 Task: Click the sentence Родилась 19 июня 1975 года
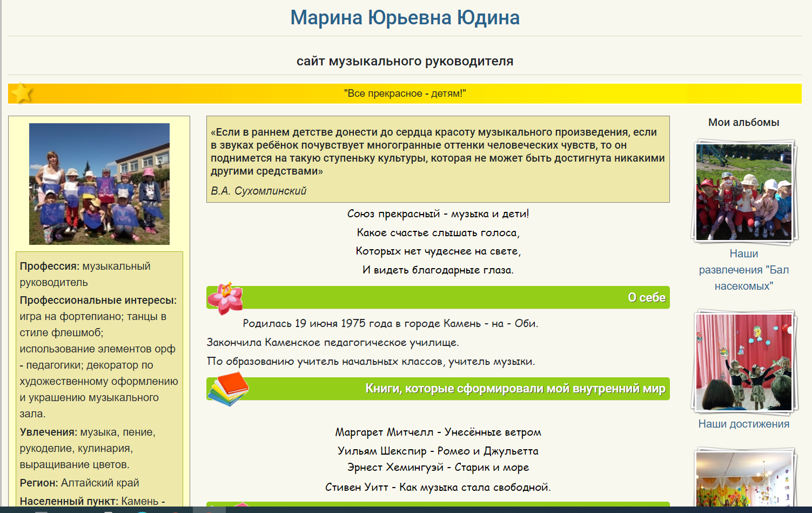coord(391,323)
